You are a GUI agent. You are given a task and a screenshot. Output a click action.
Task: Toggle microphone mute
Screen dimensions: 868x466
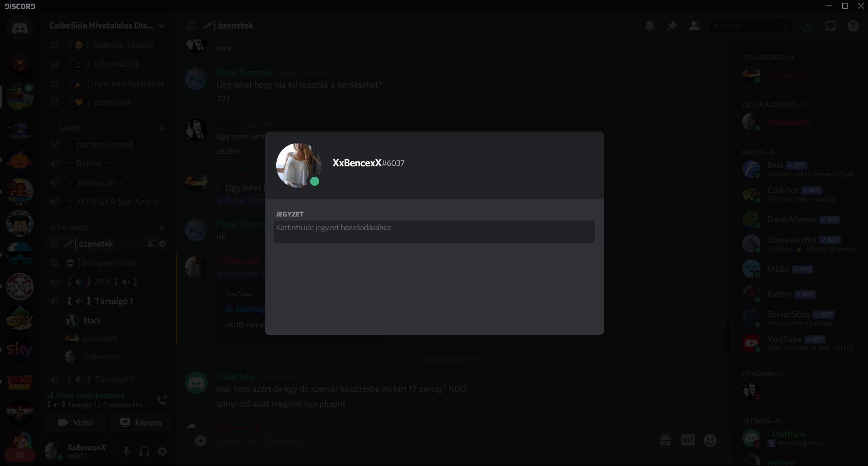(127, 451)
